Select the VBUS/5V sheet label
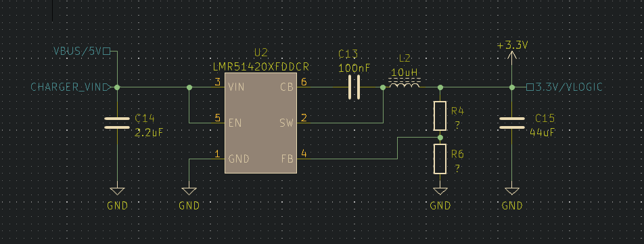Viewport: 644px width, 244px height. (82, 52)
